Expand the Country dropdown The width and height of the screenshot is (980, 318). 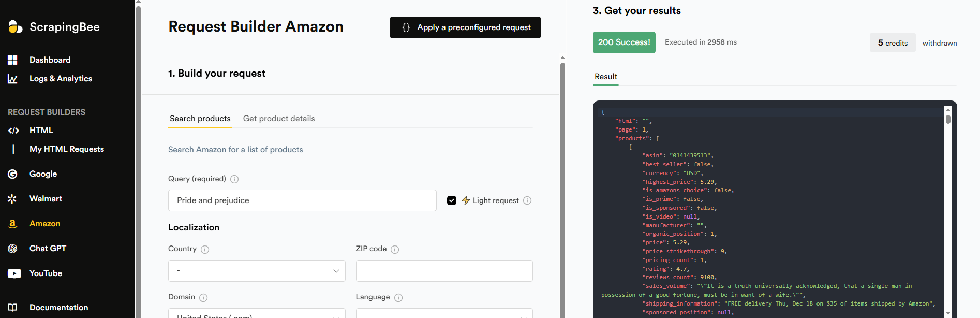257,271
